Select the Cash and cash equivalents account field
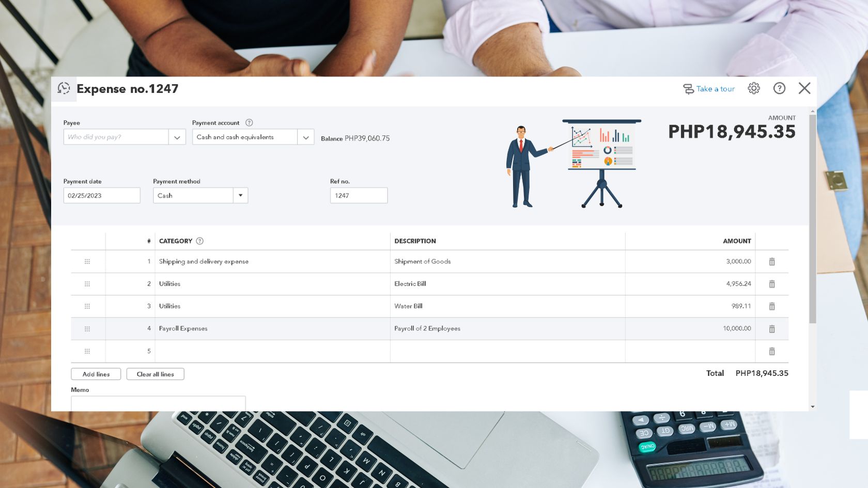This screenshot has width=868, height=488. click(x=245, y=137)
